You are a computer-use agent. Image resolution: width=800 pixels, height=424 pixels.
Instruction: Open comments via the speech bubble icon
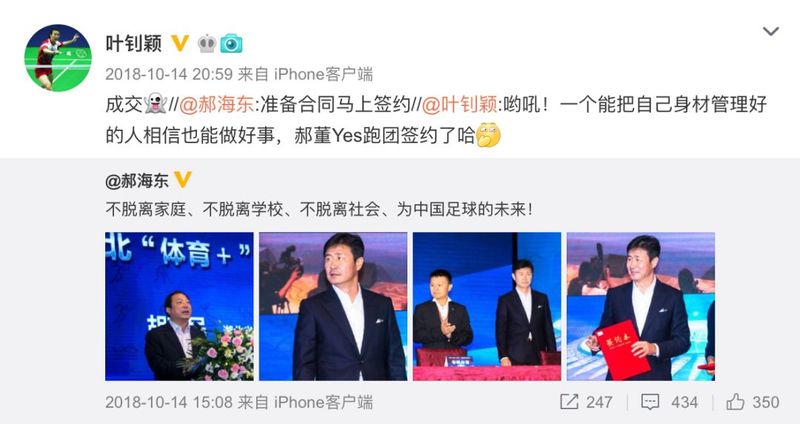[649, 402]
